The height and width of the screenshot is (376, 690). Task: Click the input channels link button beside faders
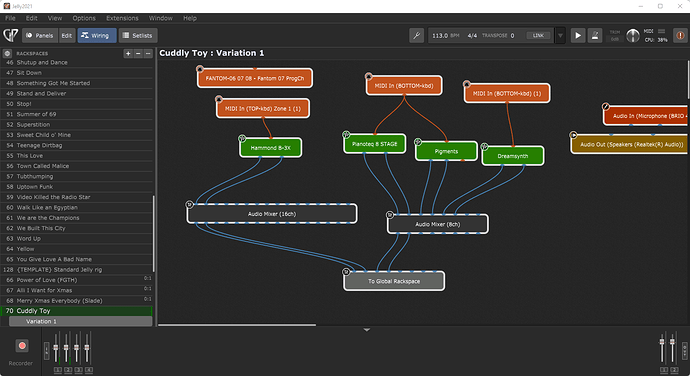[x=47, y=351]
